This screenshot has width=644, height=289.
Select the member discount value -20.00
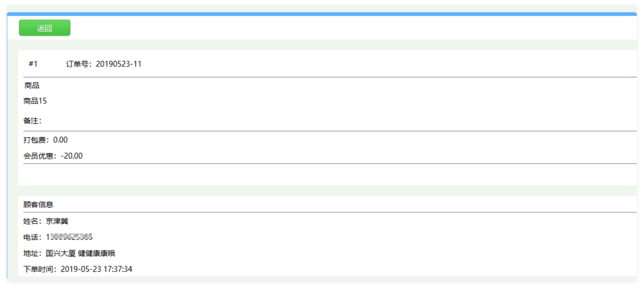pos(72,156)
